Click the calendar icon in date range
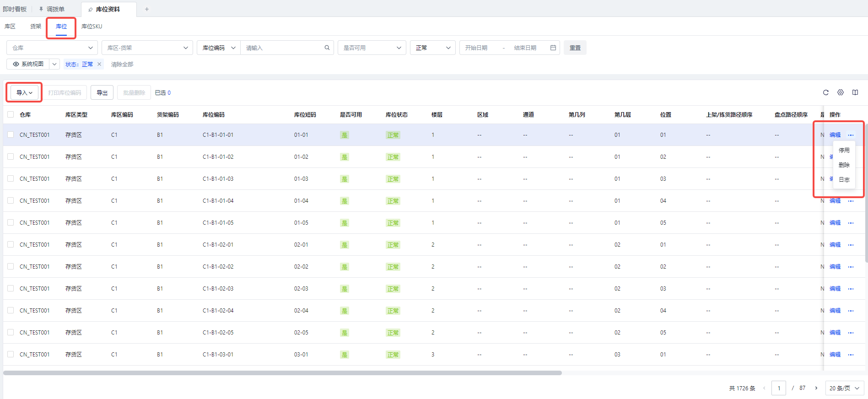 coord(553,48)
